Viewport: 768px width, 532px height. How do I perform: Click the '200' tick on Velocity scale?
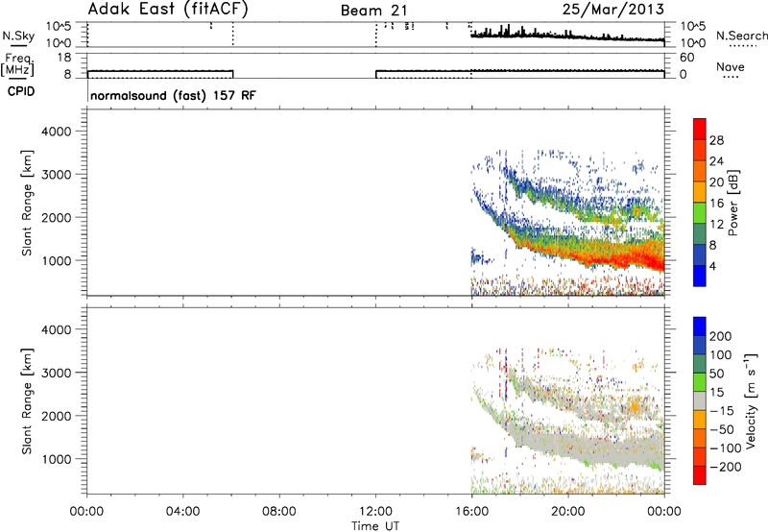(x=721, y=336)
